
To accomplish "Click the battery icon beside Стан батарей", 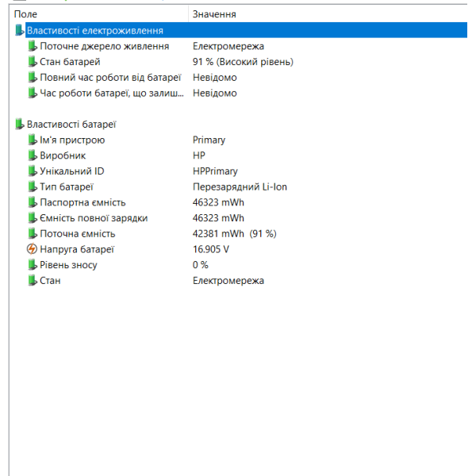I will tap(33, 62).
